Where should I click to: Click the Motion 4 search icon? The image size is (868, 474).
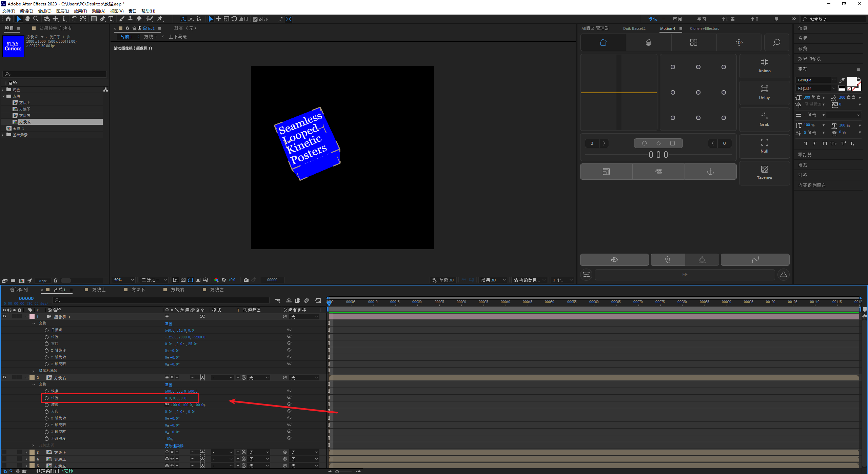coord(776,42)
